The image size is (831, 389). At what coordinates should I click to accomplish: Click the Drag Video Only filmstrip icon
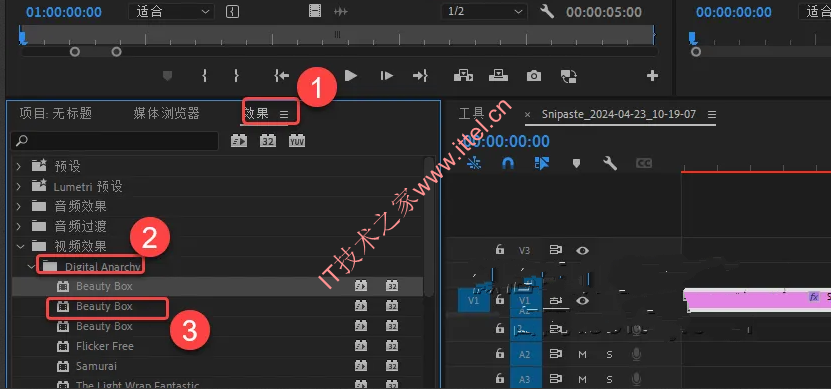coord(315,11)
